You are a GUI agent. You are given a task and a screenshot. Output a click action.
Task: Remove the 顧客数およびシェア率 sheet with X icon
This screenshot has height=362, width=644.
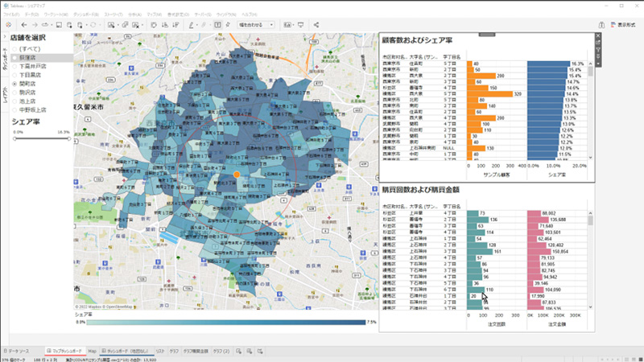tap(597, 37)
